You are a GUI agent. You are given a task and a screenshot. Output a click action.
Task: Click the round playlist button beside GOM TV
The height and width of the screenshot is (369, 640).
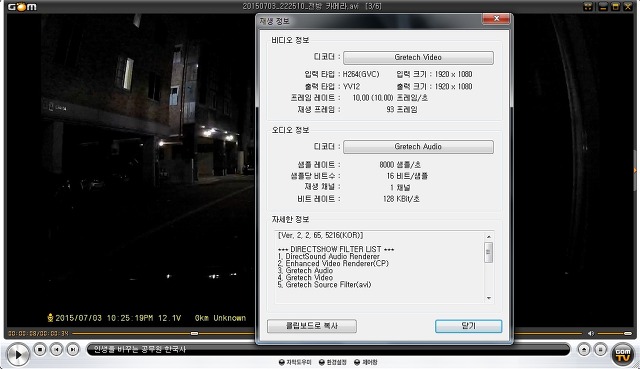(x=600, y=350)
